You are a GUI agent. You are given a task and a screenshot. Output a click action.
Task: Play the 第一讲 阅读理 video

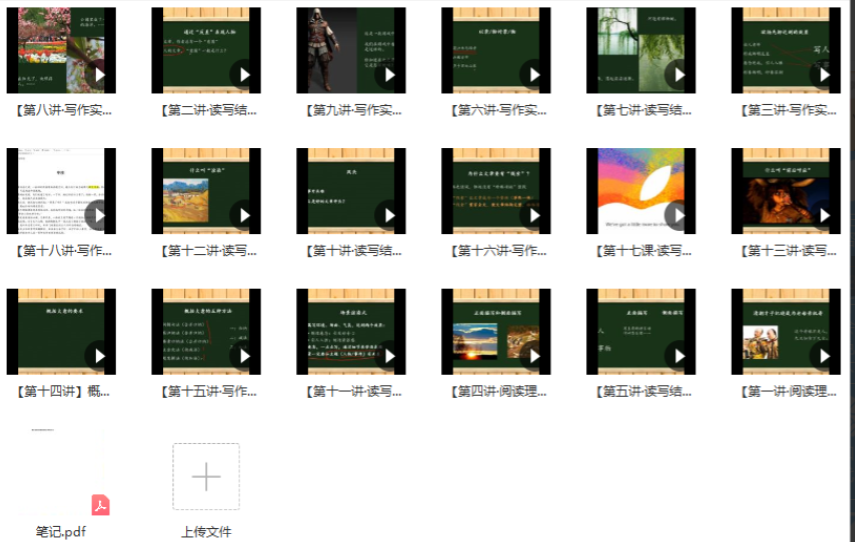coord(823,356)
